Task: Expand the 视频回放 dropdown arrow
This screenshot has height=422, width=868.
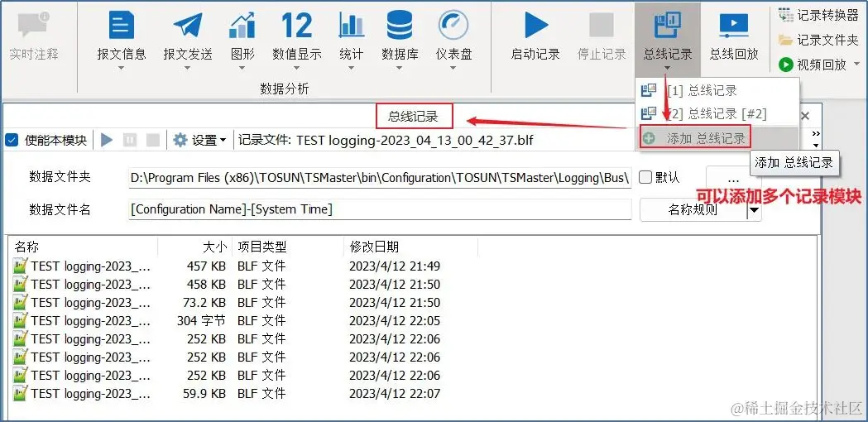Action: (x=857, y=65)
